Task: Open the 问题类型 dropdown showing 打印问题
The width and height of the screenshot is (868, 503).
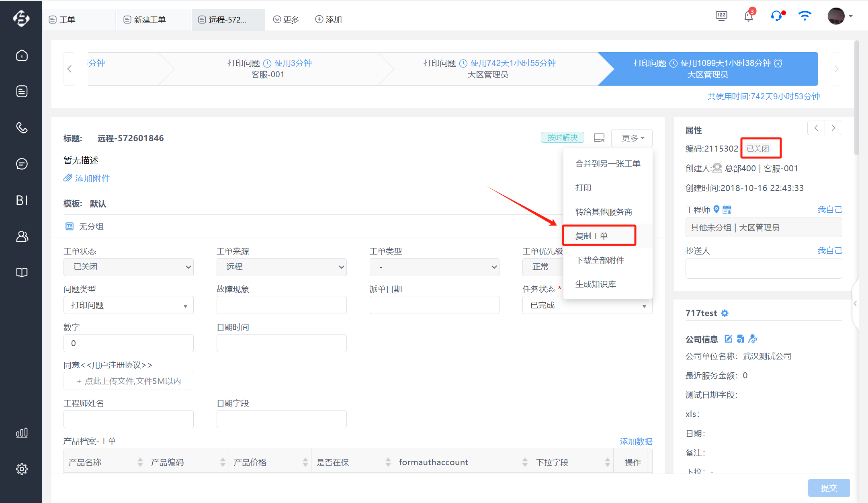Action: coord(129,305)
